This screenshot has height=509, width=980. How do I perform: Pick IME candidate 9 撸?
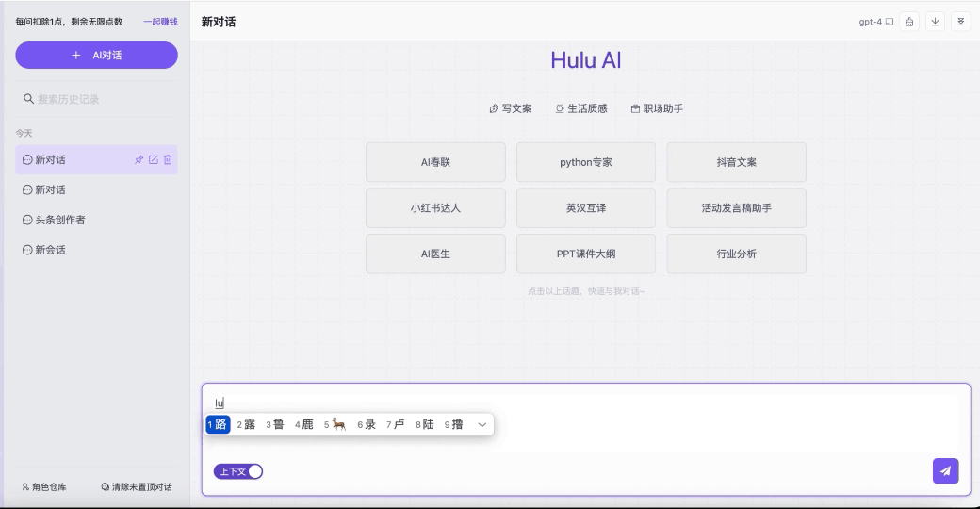click(x=454, y=424)
